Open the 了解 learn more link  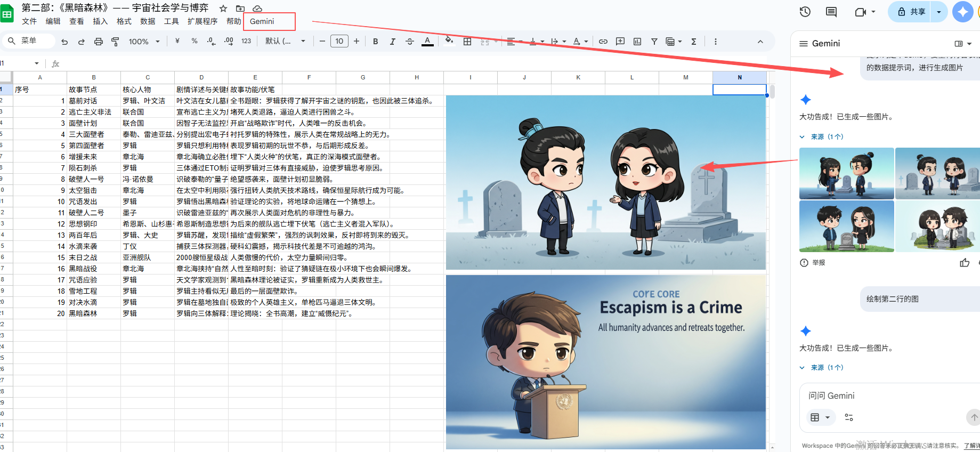pyautogui.click(x=971, y=446)
